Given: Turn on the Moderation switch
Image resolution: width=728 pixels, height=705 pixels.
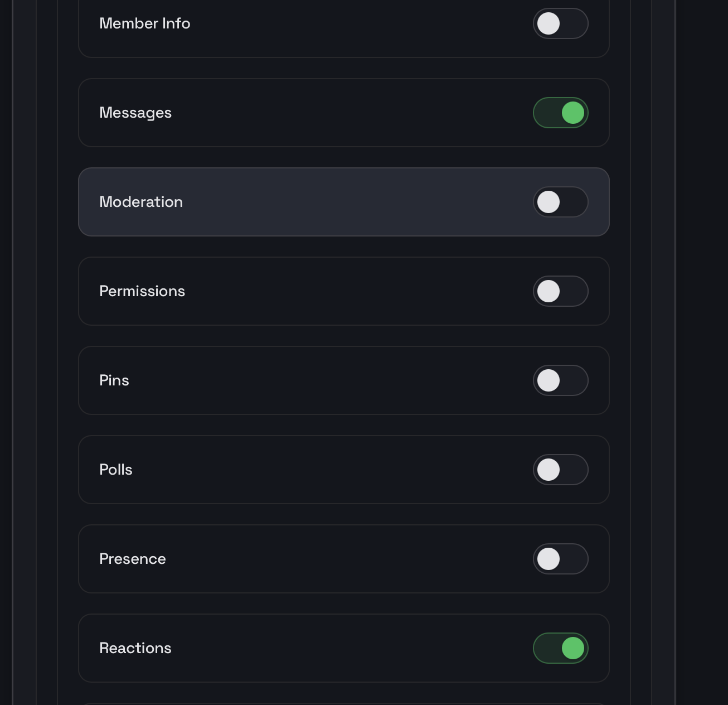Looking at the screenshot, I should pos(560,202).
